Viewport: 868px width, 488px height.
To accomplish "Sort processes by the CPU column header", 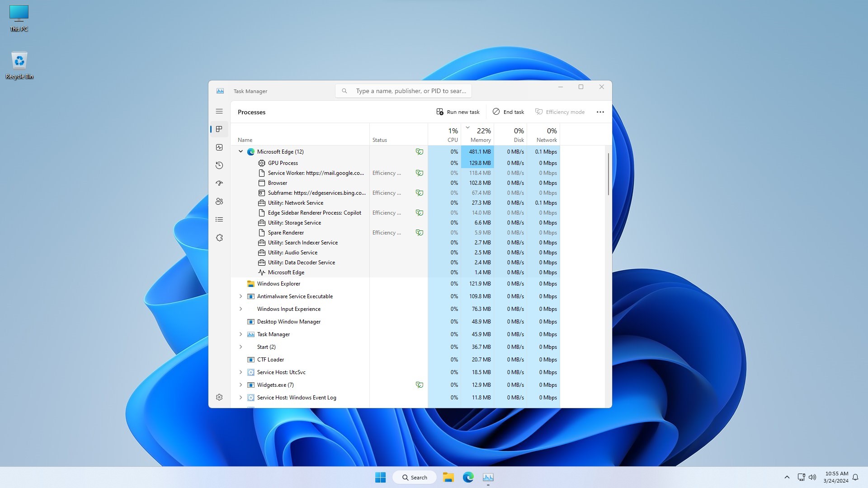I will click(452, 134).
